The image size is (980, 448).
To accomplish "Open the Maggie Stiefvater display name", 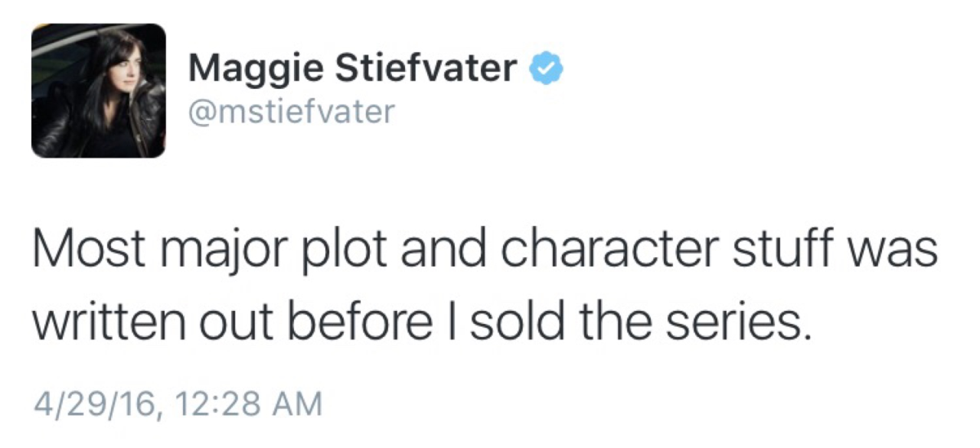I will click(352, 69).
